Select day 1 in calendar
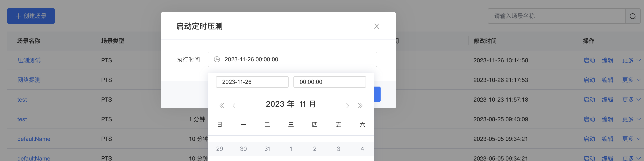The height and width of the screenshot is (161, 644). pyautogui.click(x=291, y=149)
